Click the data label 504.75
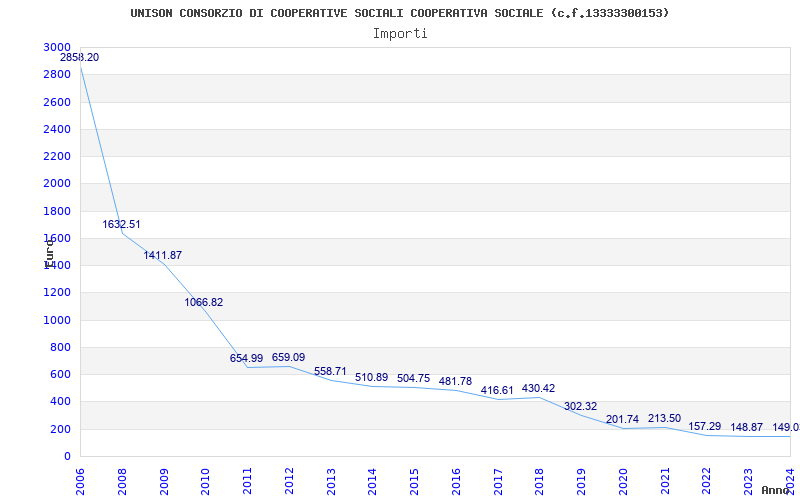The width and height of the screenshot is (800, 500). tap(413, 379)
